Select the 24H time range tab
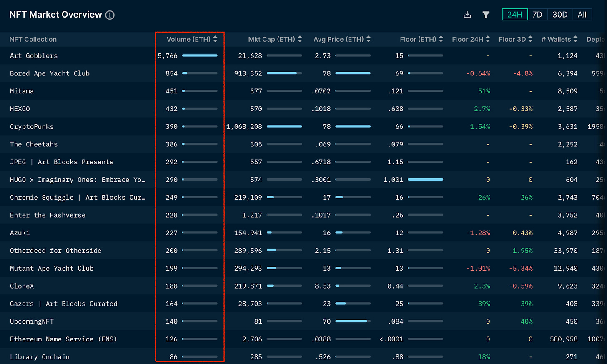Image resolution: width=607 pixels, height=364 pixels. point(515,15)
